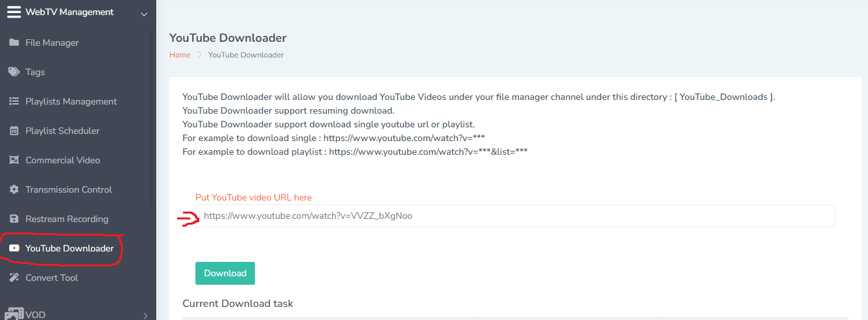
Task: Click the Restream Recording save icon
Action: coord(14,219)
